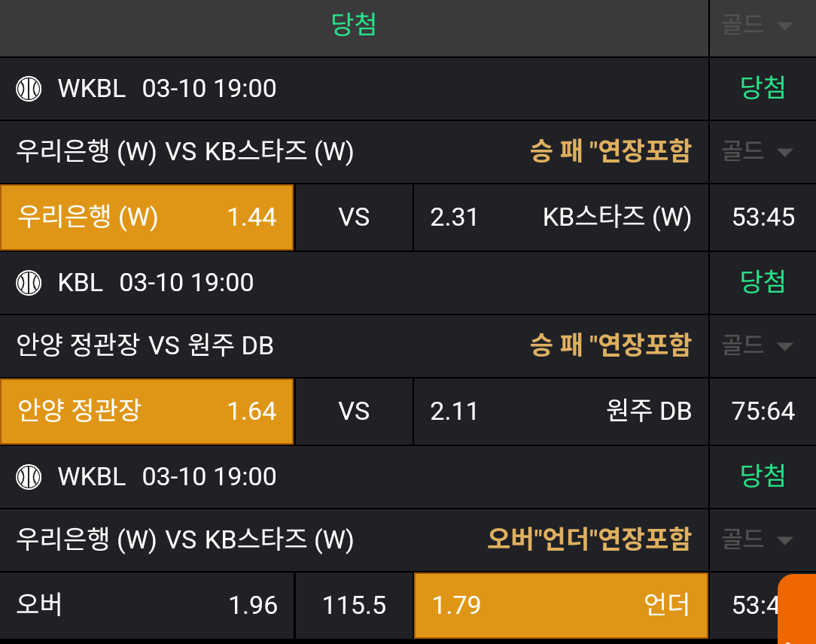Choose 원주 DB bet at 2.11

pos(561,412)
